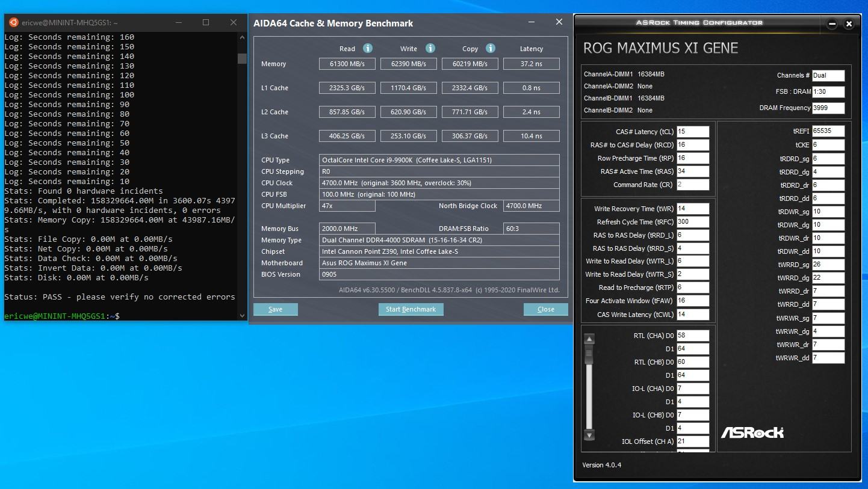This screenshot has height=489, width=868.
Task: Click the RTL (CHB) D0 field
Action: coord(693,362)
